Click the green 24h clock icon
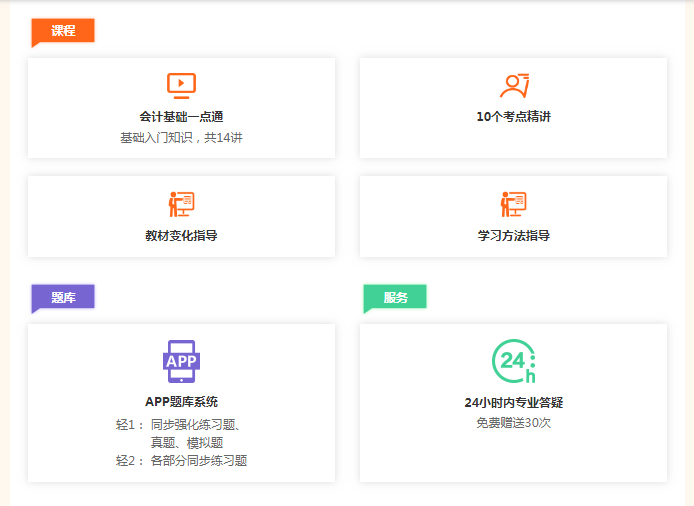This screenshot has width=694, height=506. (513, 361)
